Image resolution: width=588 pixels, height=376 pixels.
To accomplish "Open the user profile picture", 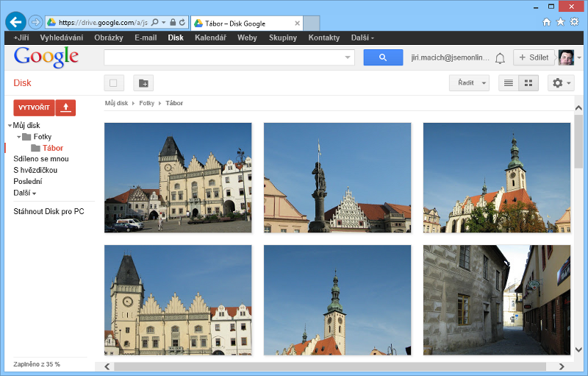I will [566, 57].
